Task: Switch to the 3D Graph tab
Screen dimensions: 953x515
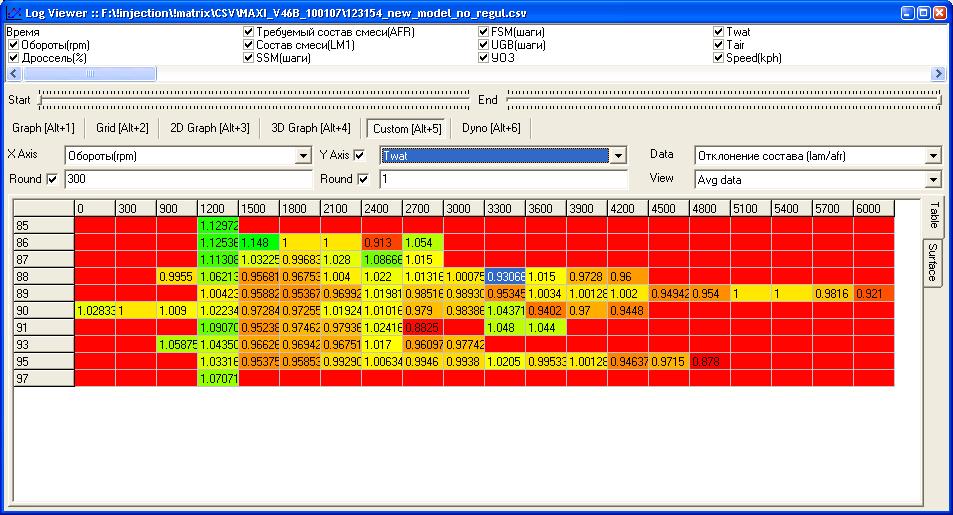Action: (x=311, y=128)
